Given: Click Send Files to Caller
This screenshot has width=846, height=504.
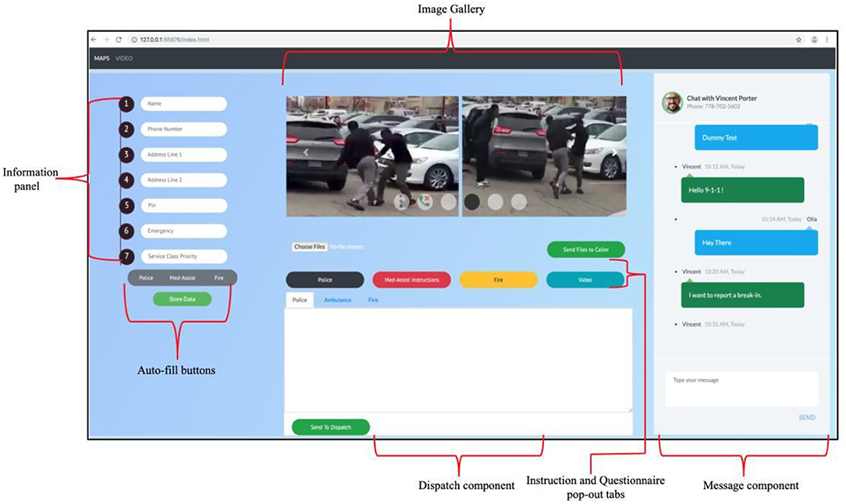Looking at the screenshot, I should [x=586, y=250].
